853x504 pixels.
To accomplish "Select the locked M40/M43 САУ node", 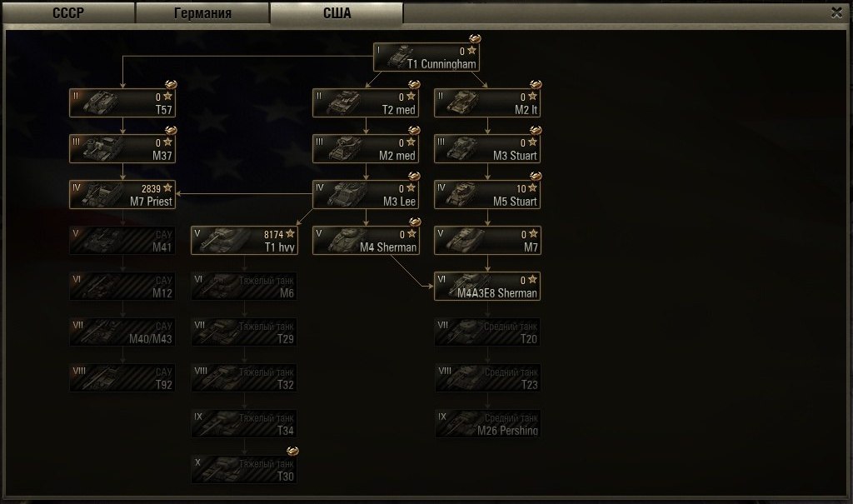I will [x=122, y=332].
